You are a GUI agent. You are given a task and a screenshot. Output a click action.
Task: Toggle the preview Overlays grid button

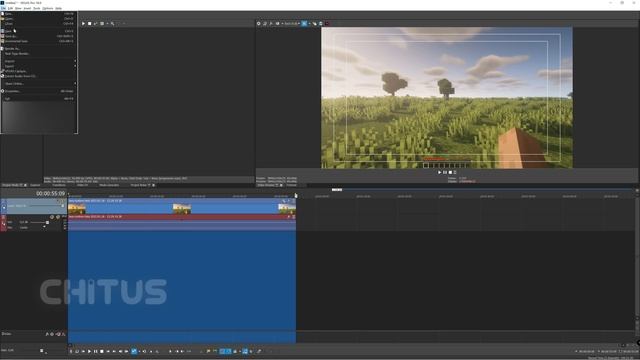[x=304, y=24]
